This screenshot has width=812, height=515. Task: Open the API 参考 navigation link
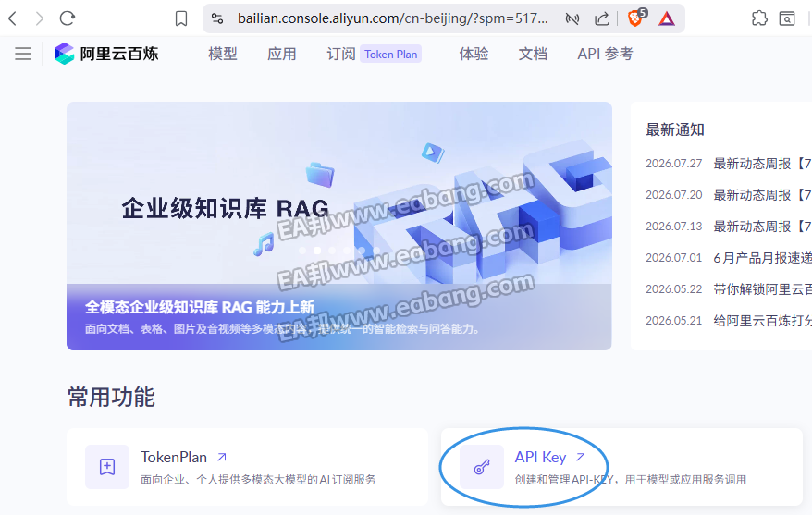click(605, 54)
